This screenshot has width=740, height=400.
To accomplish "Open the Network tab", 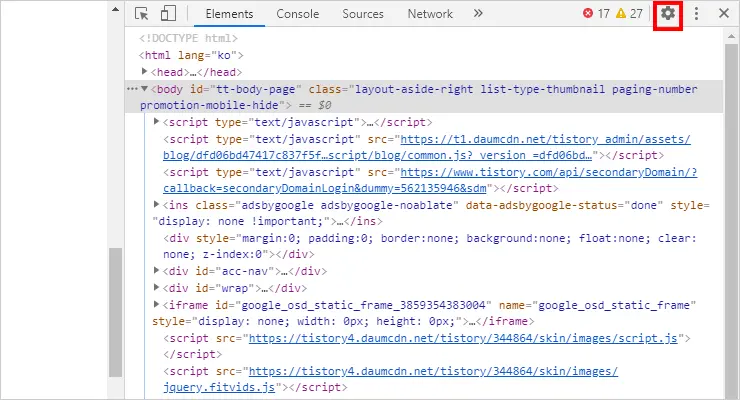I will pyautogui.click(x=430, y=14).
